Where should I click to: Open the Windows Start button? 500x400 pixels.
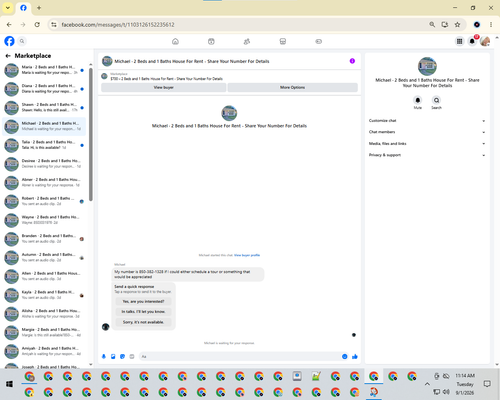coord(9,384)
